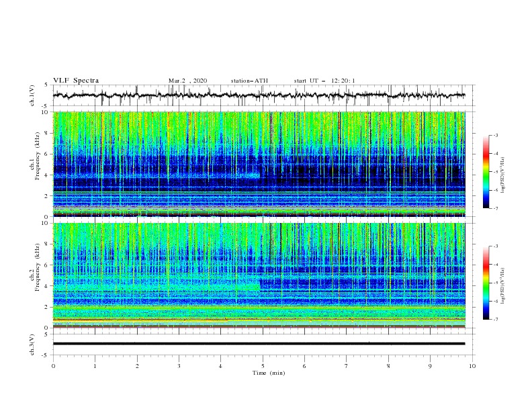Image resolution: width=532 pixels, height=411 pixels.
Task: Click the "station=ATH" header label
Action: click(x=249, y=81)
